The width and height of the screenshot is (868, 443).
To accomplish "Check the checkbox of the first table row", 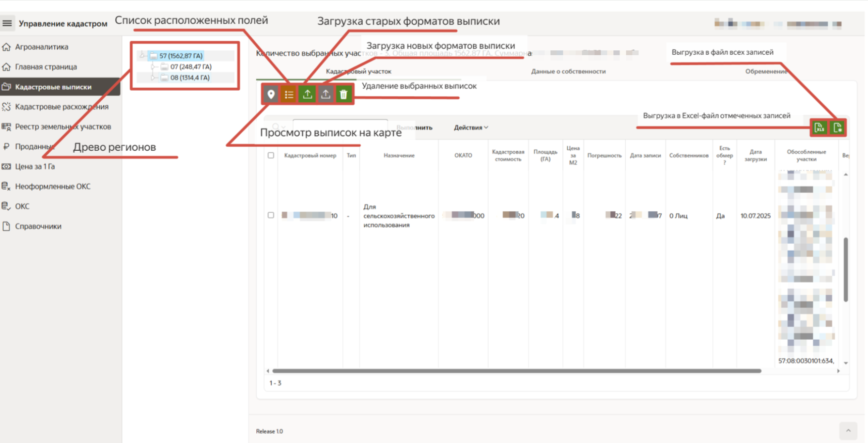I will (x=271, y=215).
